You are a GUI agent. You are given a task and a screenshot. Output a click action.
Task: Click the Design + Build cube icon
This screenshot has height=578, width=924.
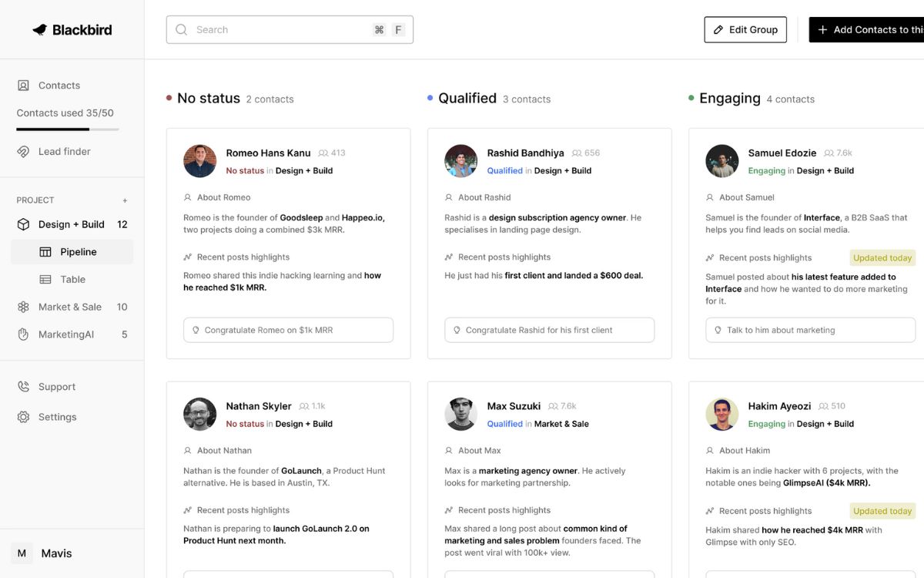click(x=23, y=224)
